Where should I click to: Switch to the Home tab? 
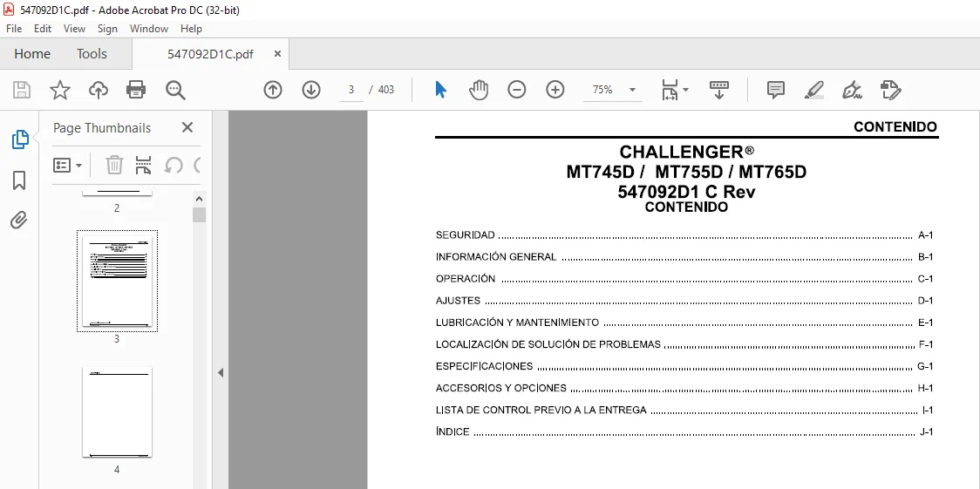32,54
